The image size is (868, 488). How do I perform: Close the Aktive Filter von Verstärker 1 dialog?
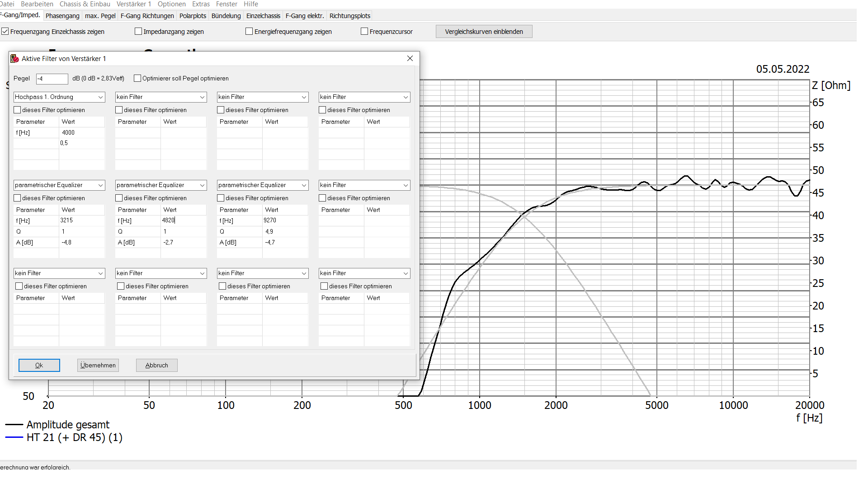pyautogui.click(x=410, y=59)
